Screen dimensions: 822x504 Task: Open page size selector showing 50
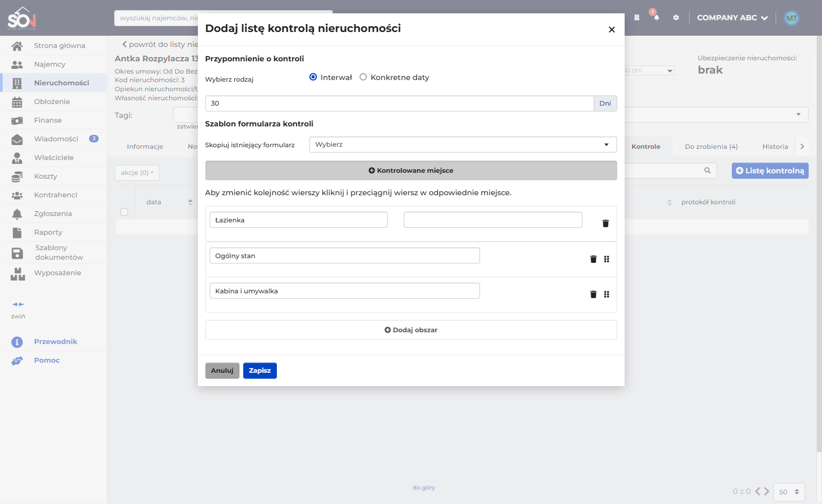click(x=789, y=492)
